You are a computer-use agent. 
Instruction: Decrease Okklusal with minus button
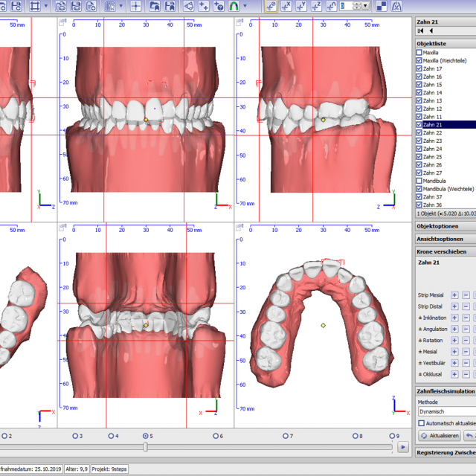coord(466,373)
